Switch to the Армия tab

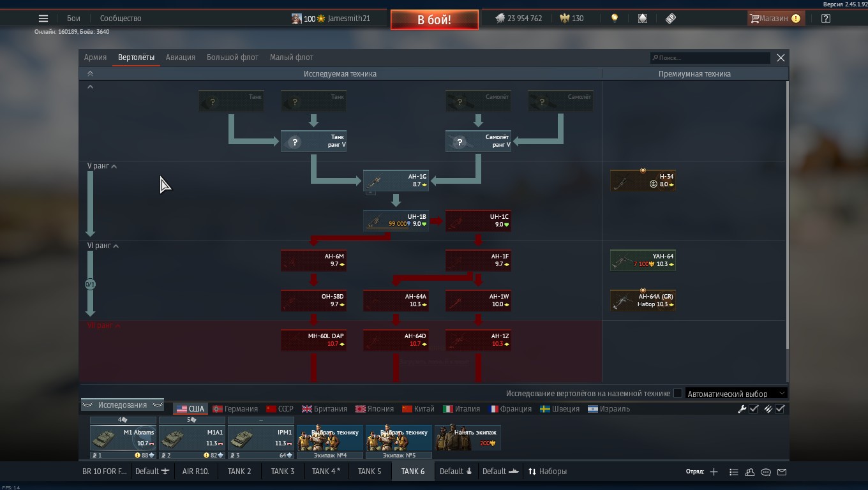[x=95, y=57]
